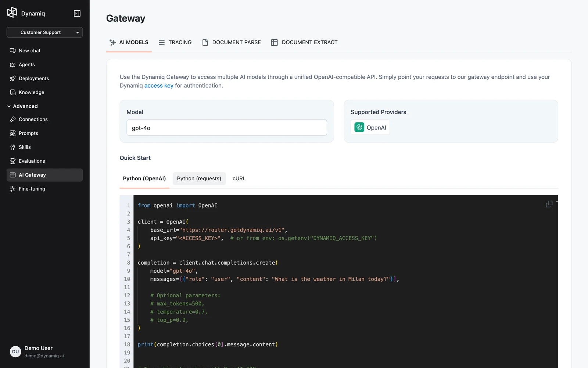Switch to Document Parse tab
This screenshot has width=588, height=368.
coord(232,42)
